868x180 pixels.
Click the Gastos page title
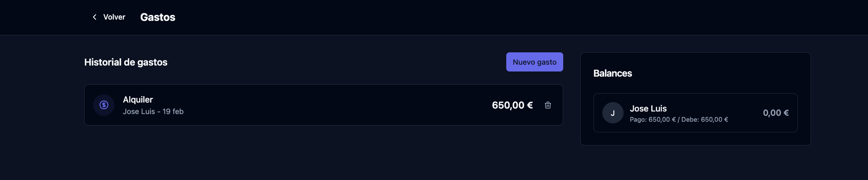(x=158, y=17)
